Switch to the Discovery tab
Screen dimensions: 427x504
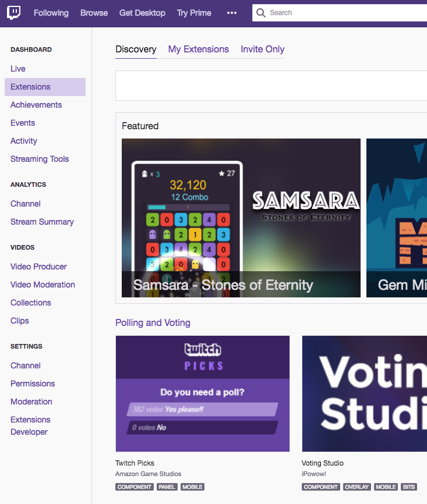[136, 49]
